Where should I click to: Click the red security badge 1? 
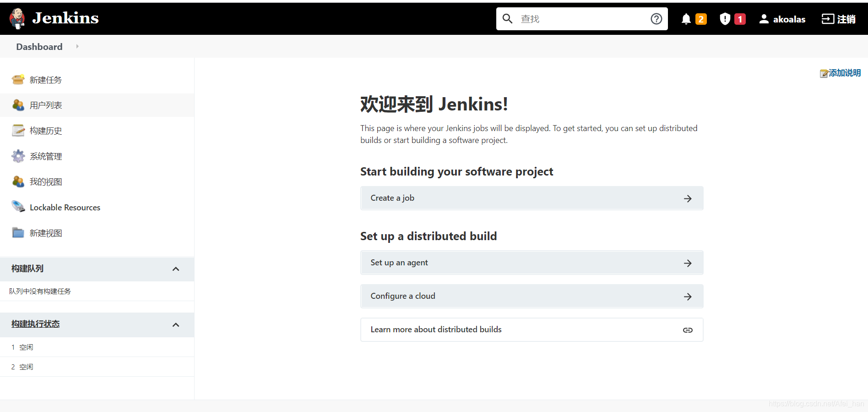pos(740,19)
